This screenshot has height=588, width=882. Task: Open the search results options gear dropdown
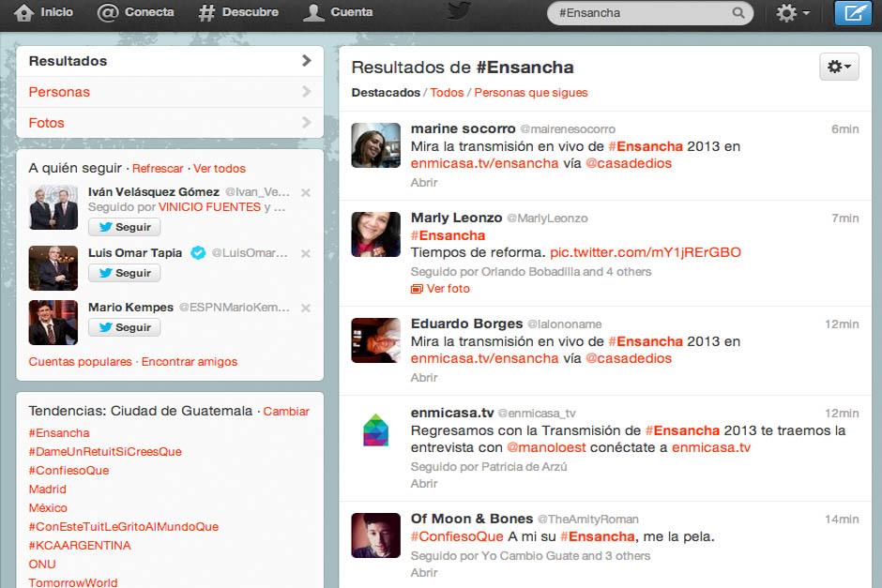(x=839, y=67)
